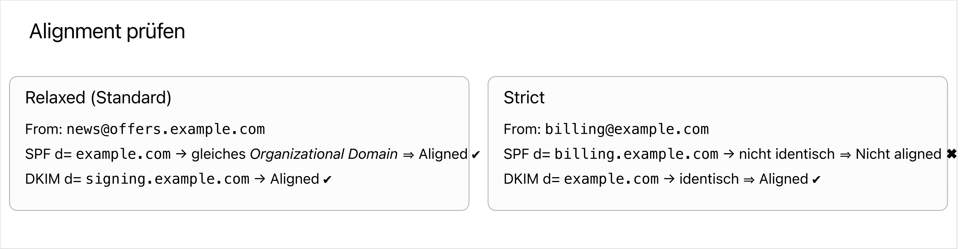Click the double arrow on Strict DKIM line
Viewport: 980px width, 249px height.
coord(749,179)
